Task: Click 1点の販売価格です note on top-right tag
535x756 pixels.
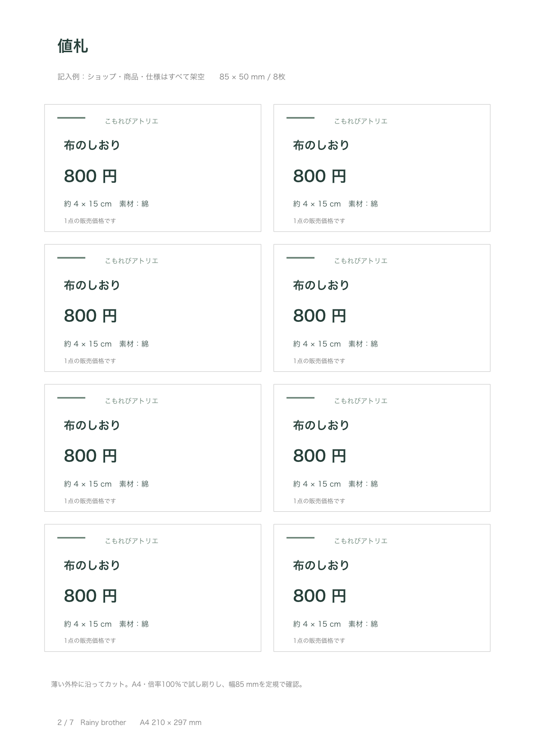Action: click(x=319, y=221)
